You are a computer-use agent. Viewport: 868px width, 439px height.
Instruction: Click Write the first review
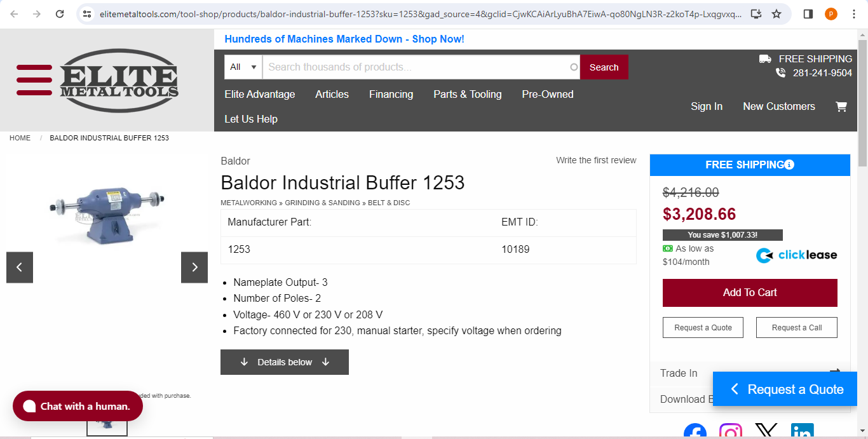click(x=596, y=160)
